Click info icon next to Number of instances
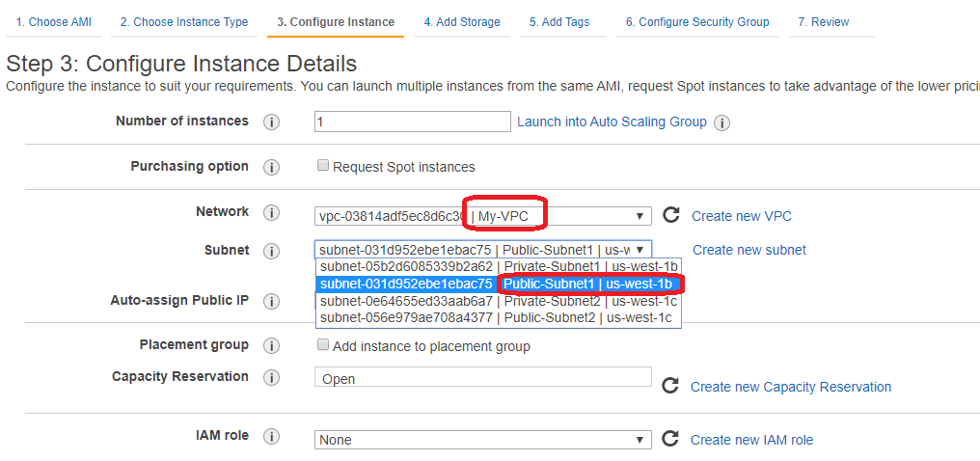The width and height of the screenshot is (980, 461). (271, 122)
